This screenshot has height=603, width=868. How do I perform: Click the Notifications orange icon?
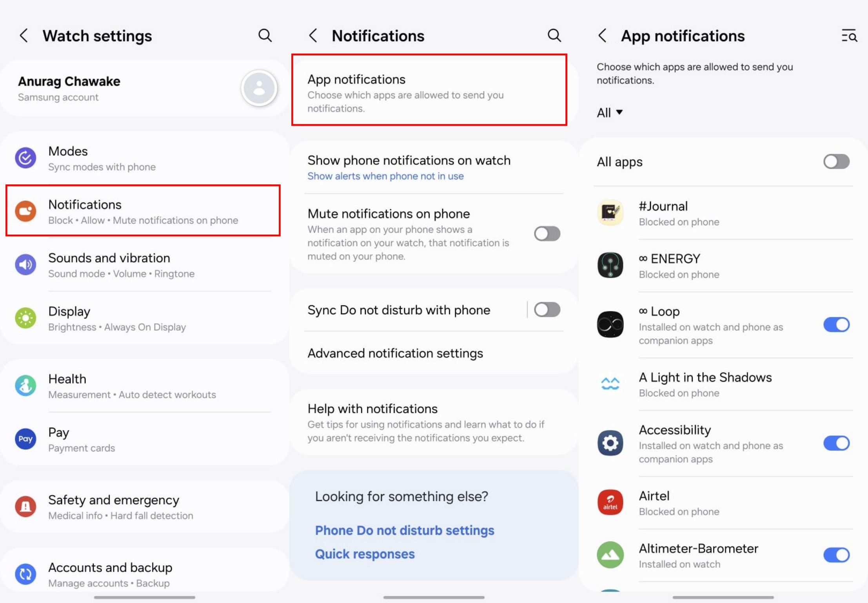pyautogui.click(x=25, y=211)
